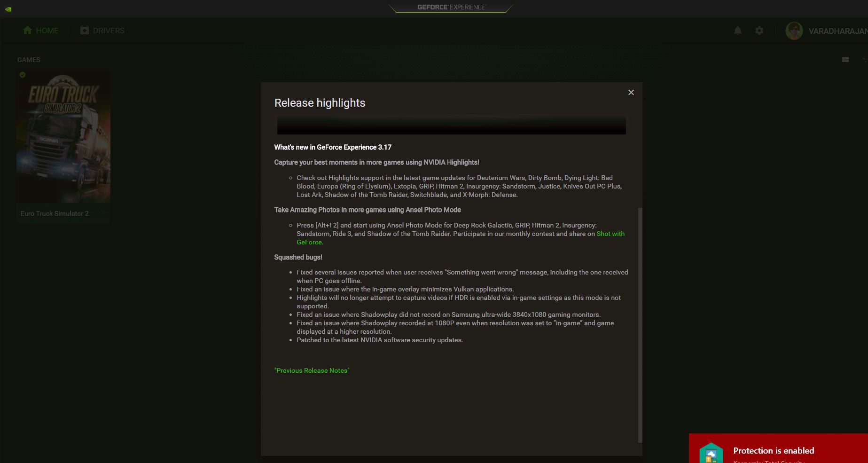Viewport: 868px width, 463px height.
Task: Click the Kaspersky shield icon in notification
Action: pos(711,453)
